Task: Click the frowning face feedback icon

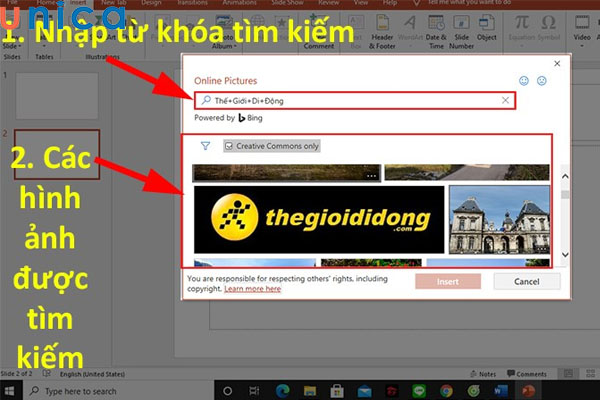Action: (541, 81)
